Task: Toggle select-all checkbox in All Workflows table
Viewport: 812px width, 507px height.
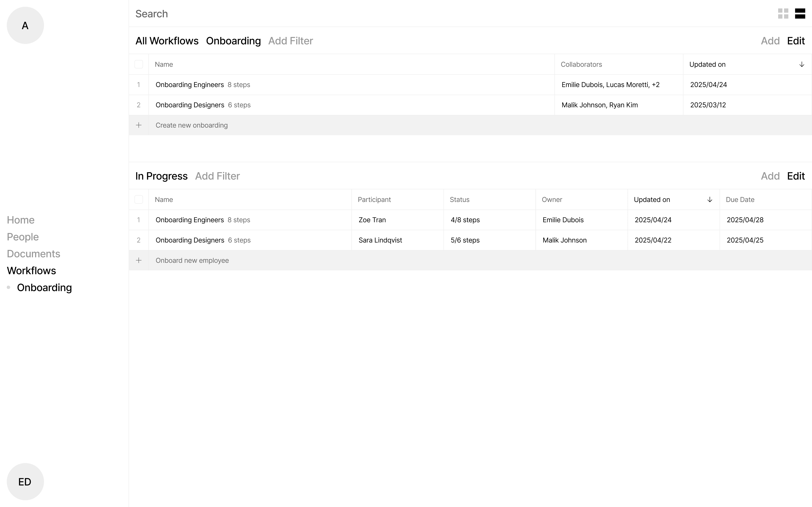Action: [139, 64]
